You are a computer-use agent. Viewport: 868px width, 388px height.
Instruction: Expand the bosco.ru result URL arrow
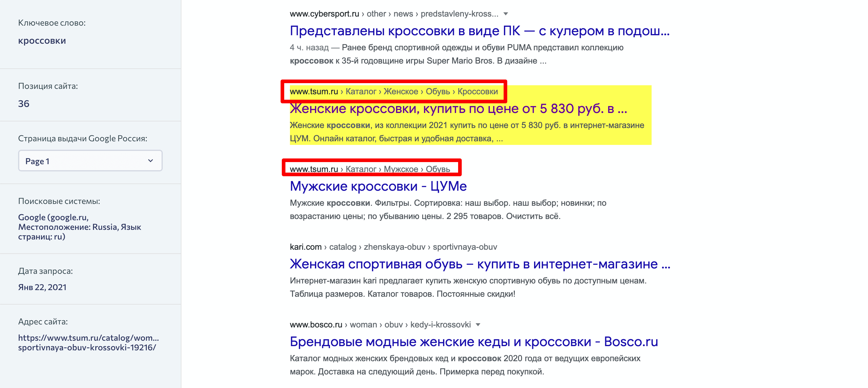tap(478, 325)
